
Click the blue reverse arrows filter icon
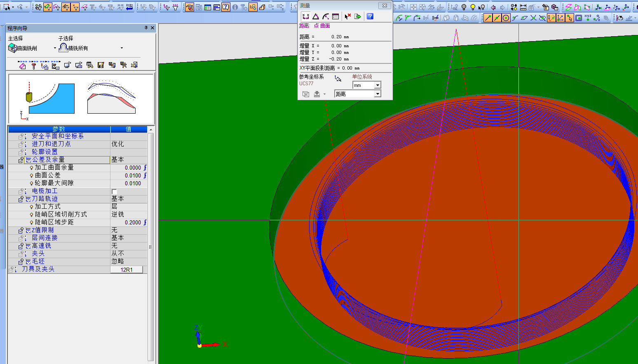129,7
